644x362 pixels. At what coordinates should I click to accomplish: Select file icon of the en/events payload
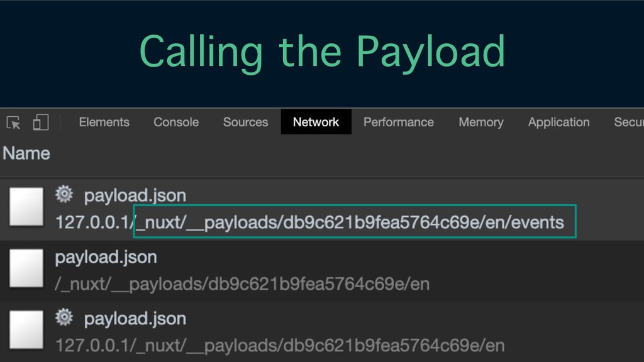click(26, 206)
